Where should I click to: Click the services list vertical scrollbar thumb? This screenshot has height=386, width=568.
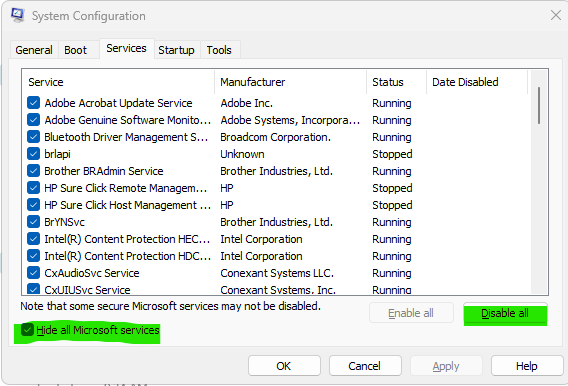tap(539, 105)
